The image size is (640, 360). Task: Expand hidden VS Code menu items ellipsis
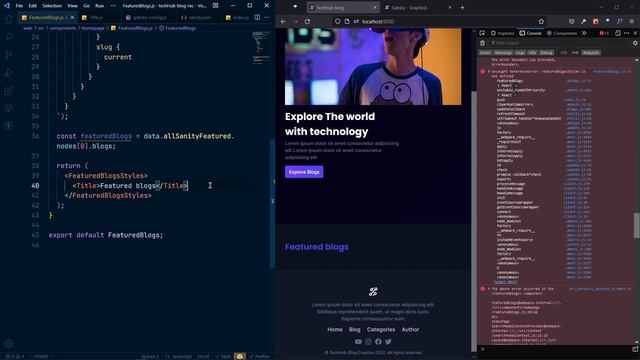click(x=113, y=6)
